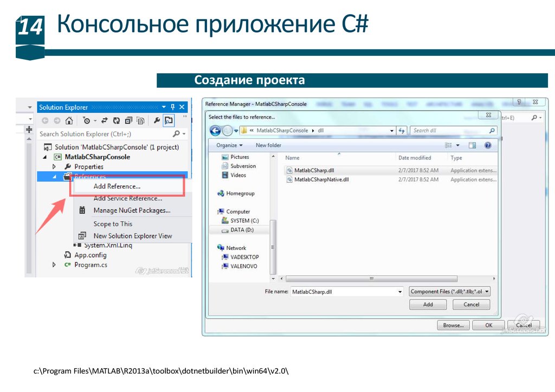Choose Add Reference... from context menu
555x392 pixels.
[117, 186]
